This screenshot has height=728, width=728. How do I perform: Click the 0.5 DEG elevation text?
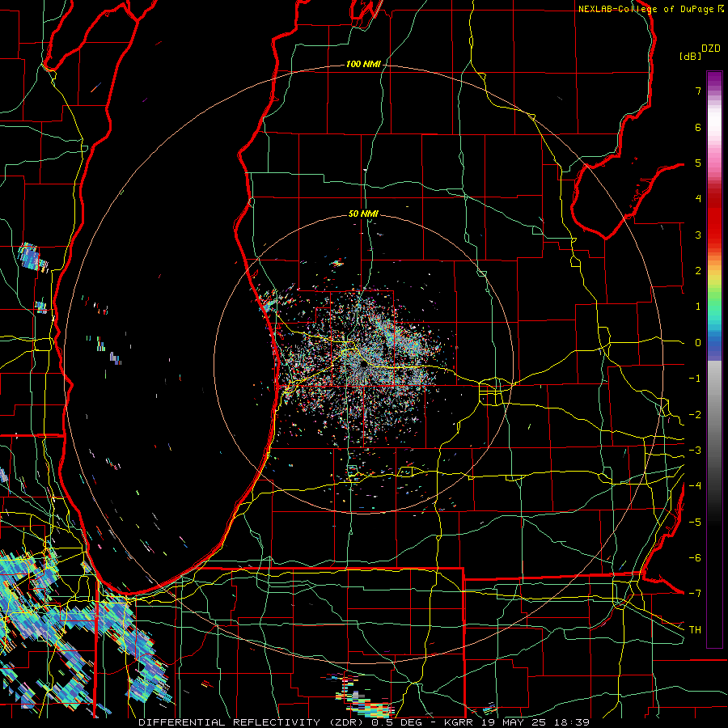pos(396,722)
